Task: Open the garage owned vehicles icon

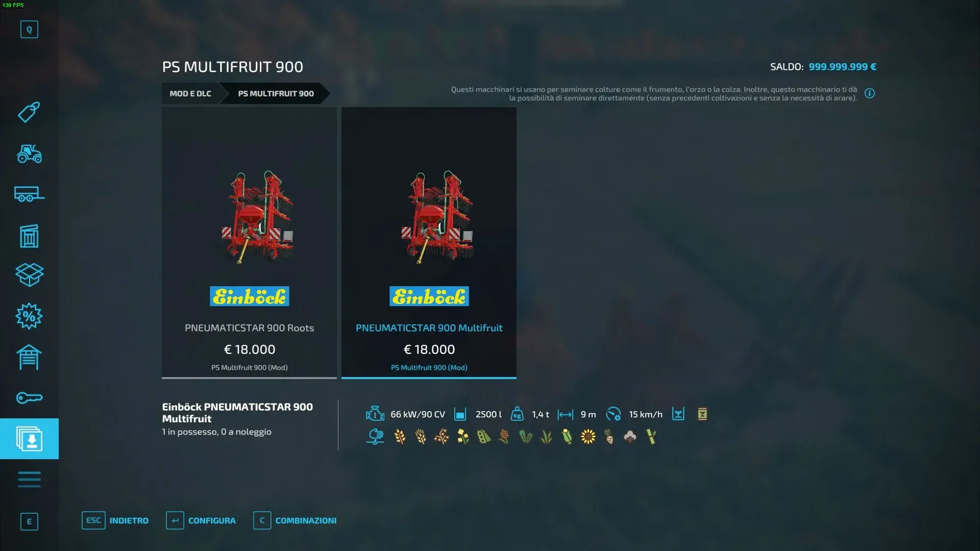Action: click(29, 357)
